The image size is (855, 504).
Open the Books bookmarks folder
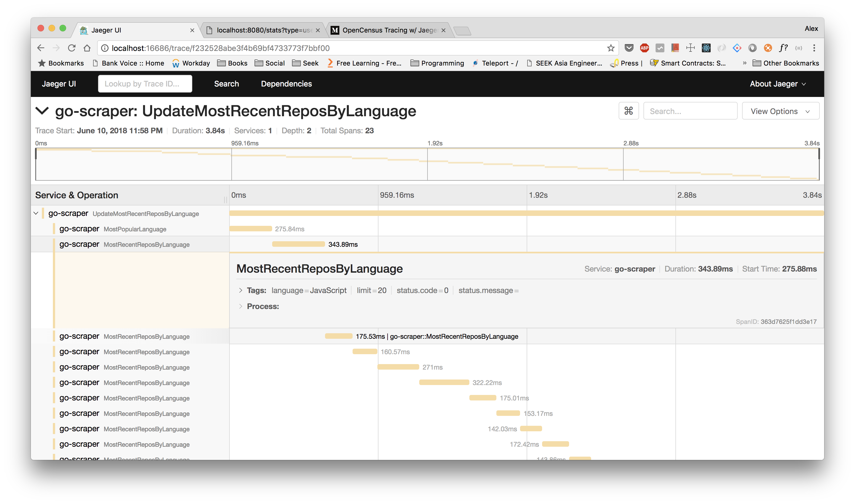pyautogui.click(x=232, y=63)
